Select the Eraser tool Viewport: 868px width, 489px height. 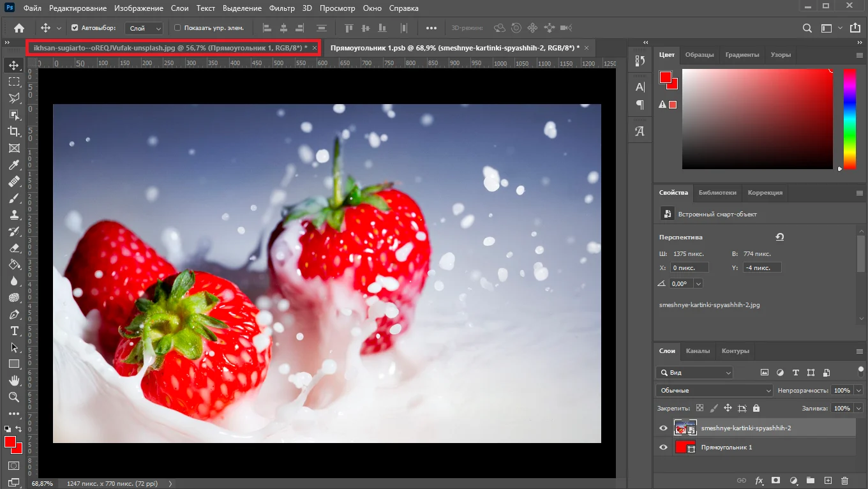coord(14,248)
